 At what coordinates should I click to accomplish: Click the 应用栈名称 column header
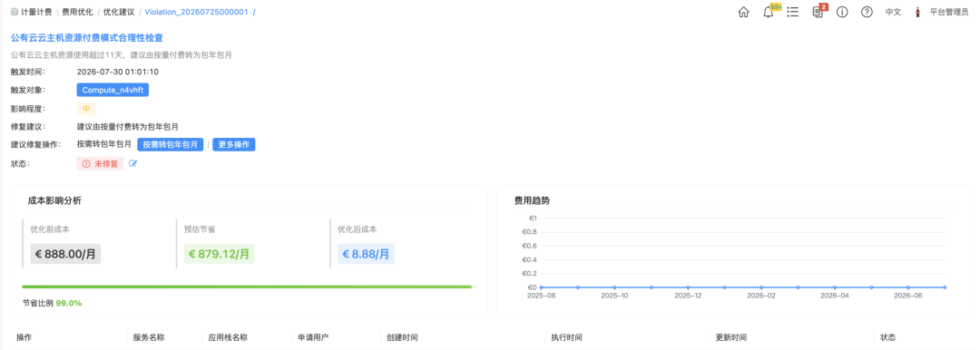click(228, 337)
